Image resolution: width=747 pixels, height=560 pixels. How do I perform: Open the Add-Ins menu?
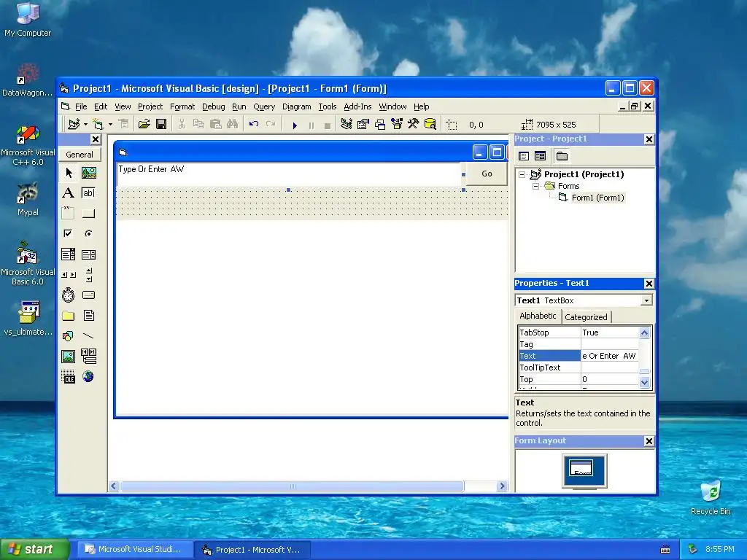[357, 106]
